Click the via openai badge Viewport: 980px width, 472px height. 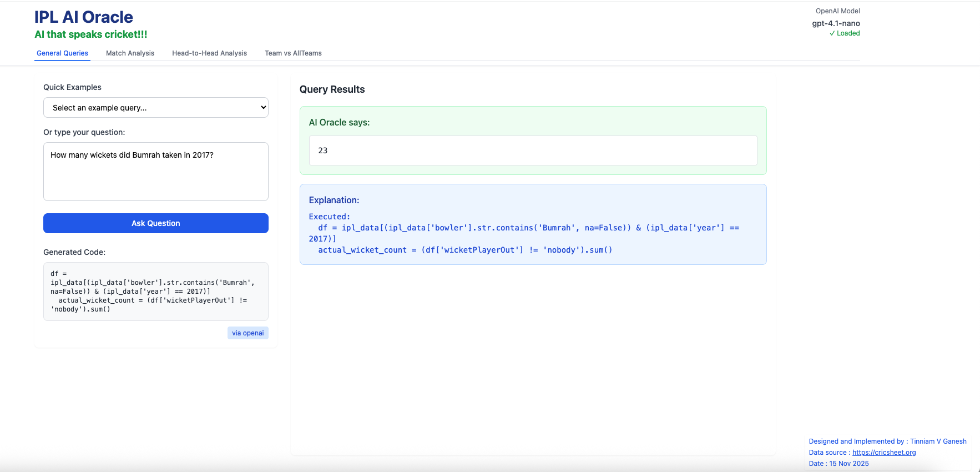pos(247,333)
